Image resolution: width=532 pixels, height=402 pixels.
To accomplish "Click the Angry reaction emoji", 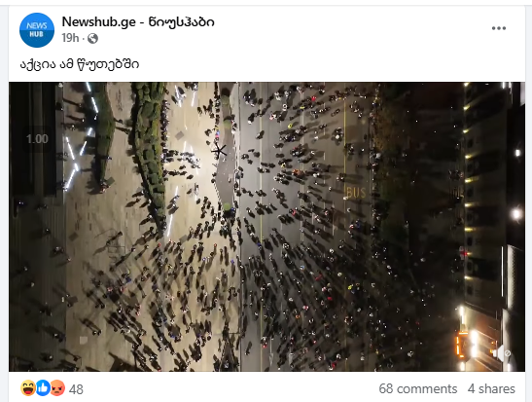I will [57, 388].
